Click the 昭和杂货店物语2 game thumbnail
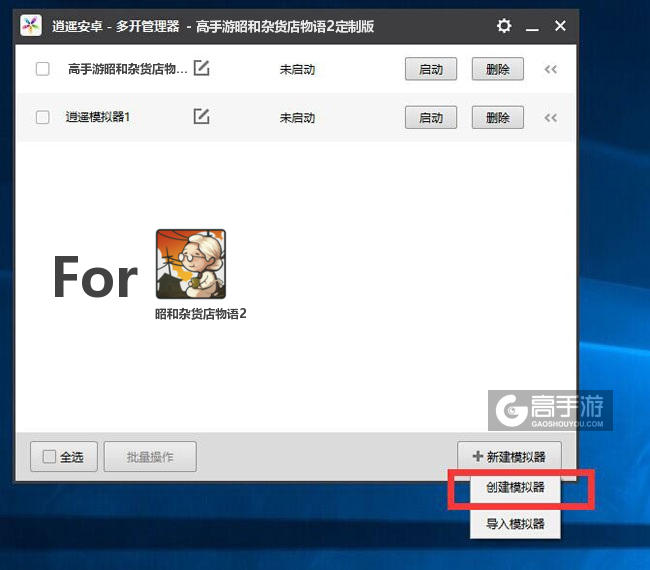 click(x=191, y=264)
